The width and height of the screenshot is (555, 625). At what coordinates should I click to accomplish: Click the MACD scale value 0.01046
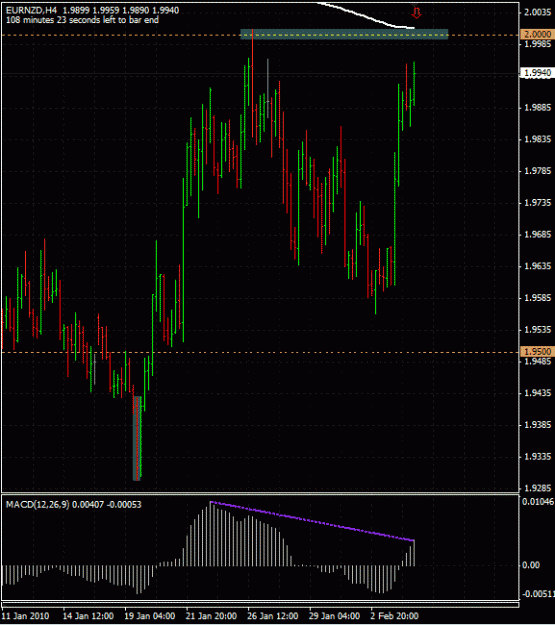538,501
